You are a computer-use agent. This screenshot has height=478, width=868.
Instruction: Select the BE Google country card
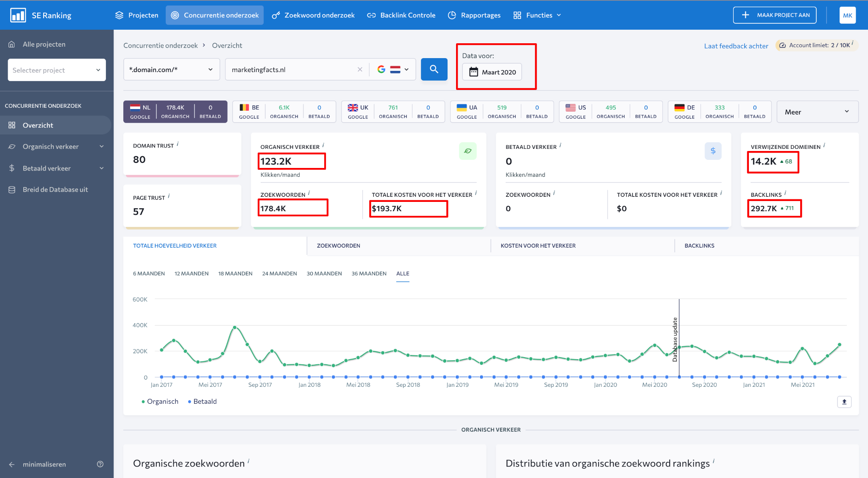[x=284, y=112]
